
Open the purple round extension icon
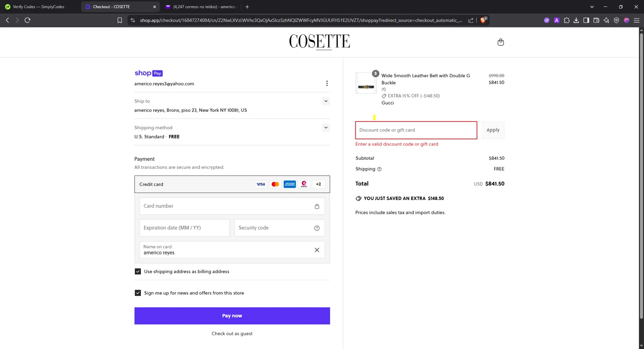click(547, 20)
